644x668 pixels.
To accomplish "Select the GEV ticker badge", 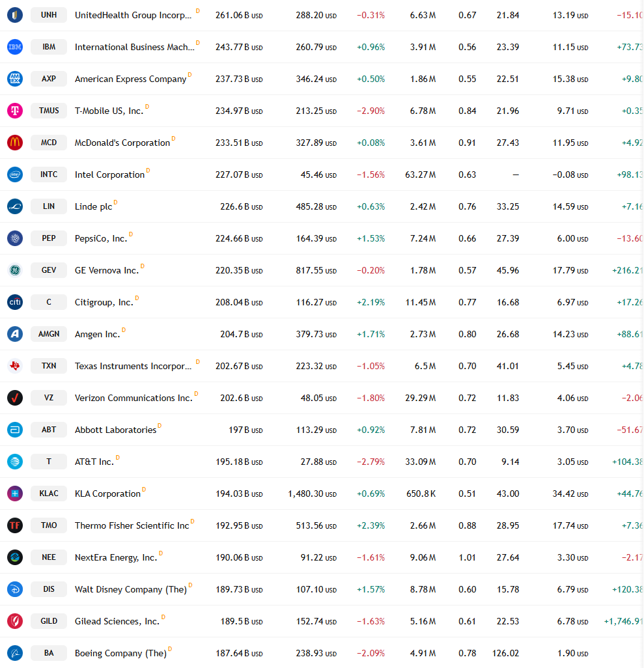I will pos(49,270).
